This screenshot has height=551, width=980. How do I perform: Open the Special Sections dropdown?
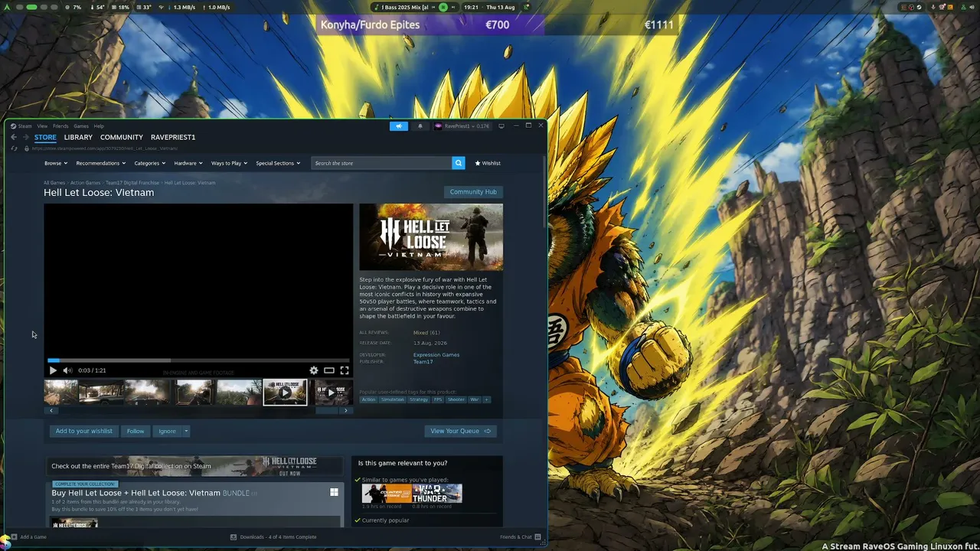(278, 163)
